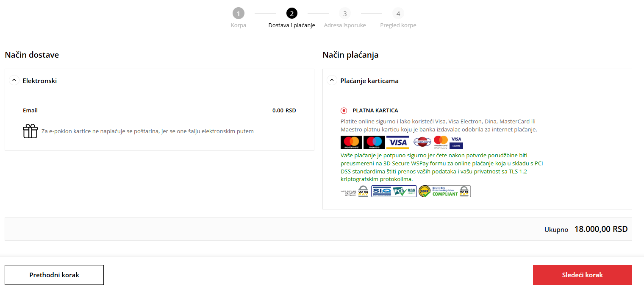Collapse the Plaćanje karticama section
The height and width of the screenshot is (290, 644).
(332, 81)
